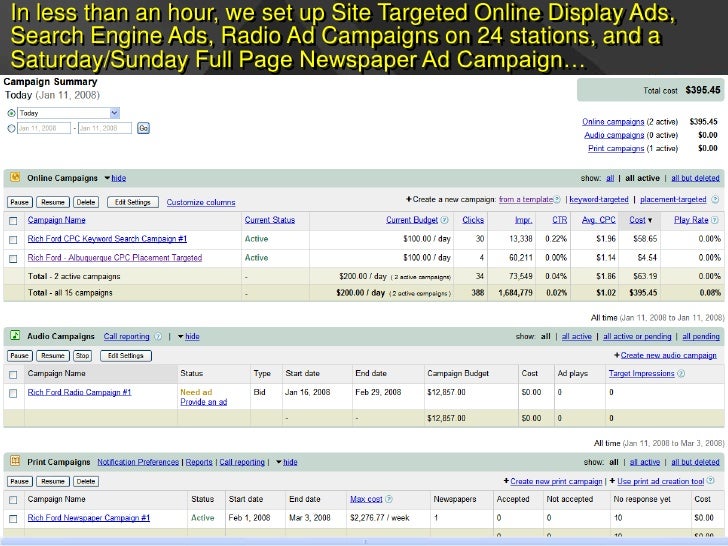Screen dimensions: 728x546
Task: Open Print campaigns summary link
Action: click(616, 149)
